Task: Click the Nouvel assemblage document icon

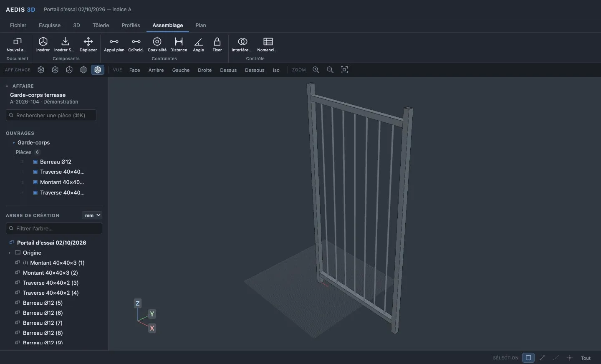Action: coord(17,41)
